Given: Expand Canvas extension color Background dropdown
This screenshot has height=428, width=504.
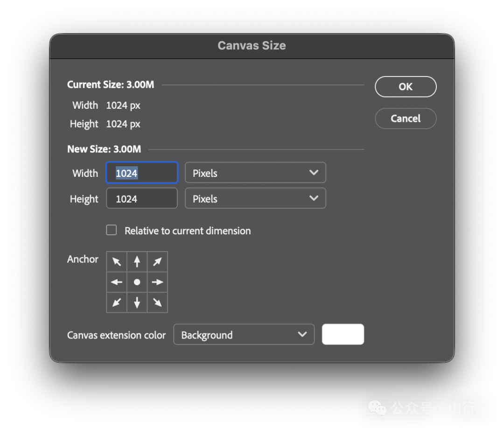Looking at the screenshot, I should coord(244,335).
